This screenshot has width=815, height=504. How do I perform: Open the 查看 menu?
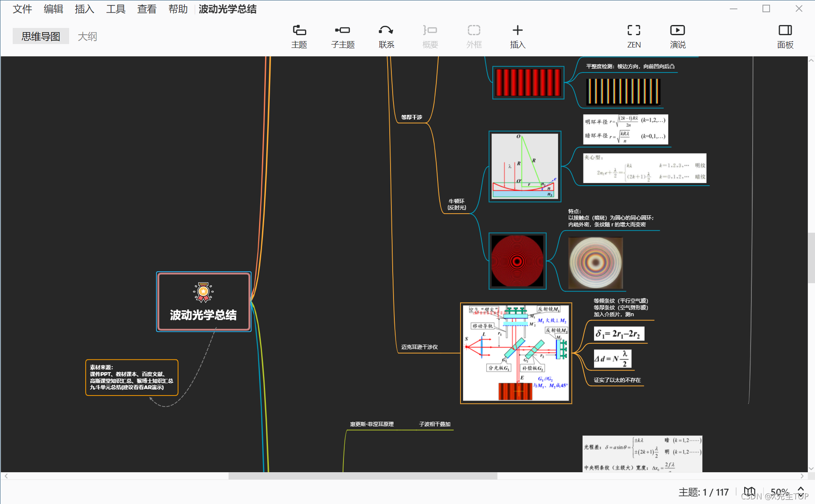[x=147, y=9]
